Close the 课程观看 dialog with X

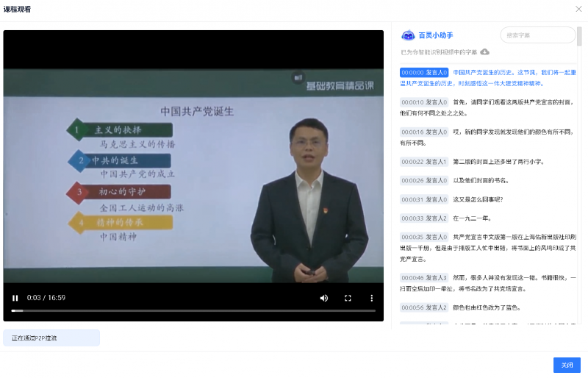[578, 9]
